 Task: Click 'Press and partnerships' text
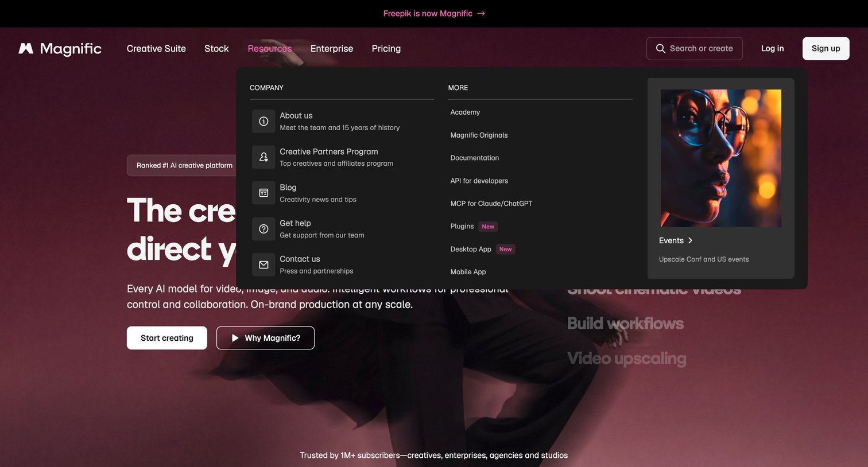tap(316, 271)
